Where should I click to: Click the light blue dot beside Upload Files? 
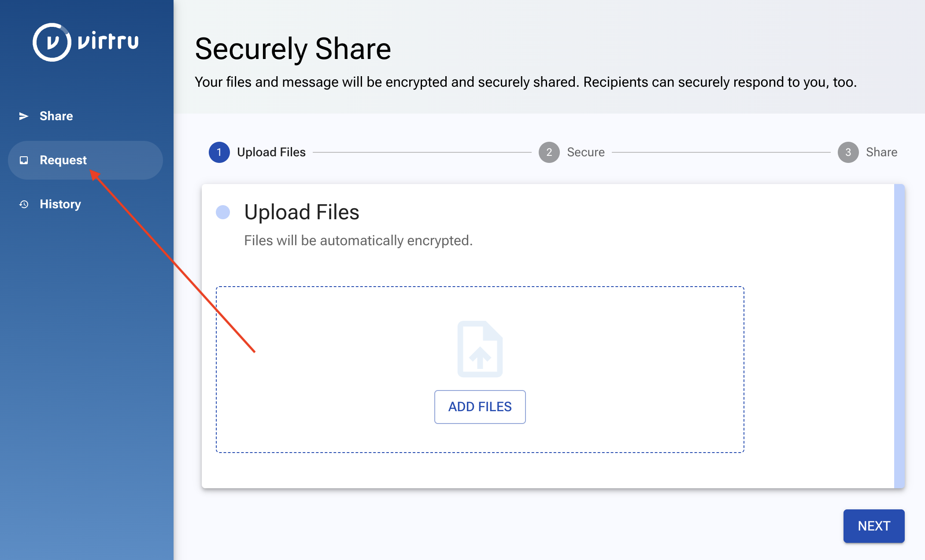[x=223, y=212]
